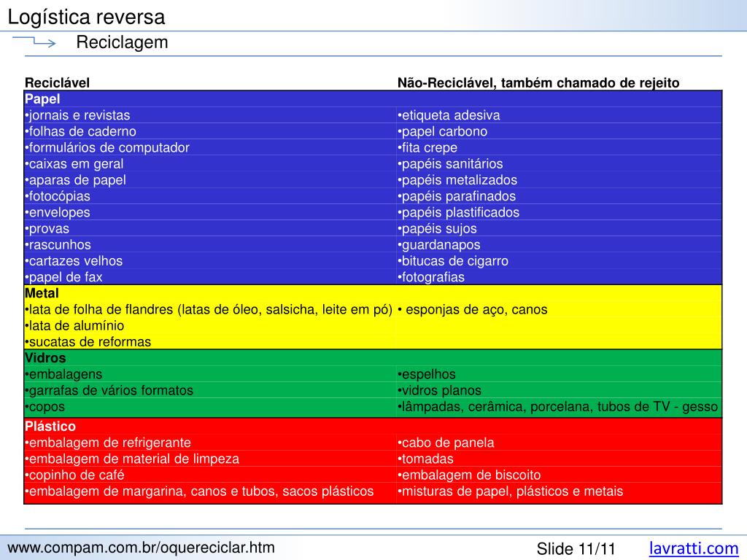Select 'formulários de computador' text

(107, 147)
